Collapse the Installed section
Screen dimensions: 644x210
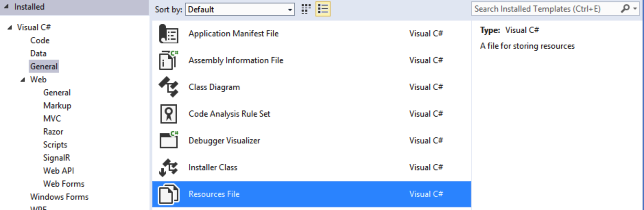click(6, 7)
